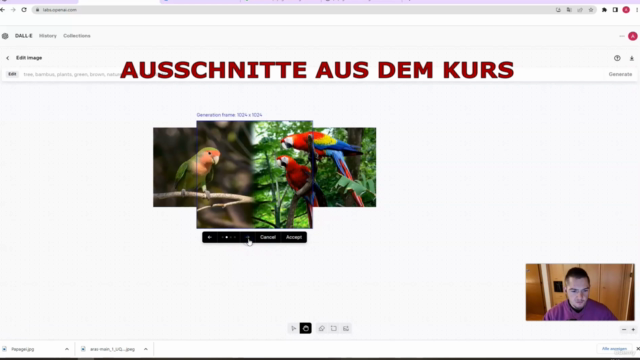This screenshot has height=360, width=640.
Task: Click the translate page icon
Action: [x=569, y=10]
